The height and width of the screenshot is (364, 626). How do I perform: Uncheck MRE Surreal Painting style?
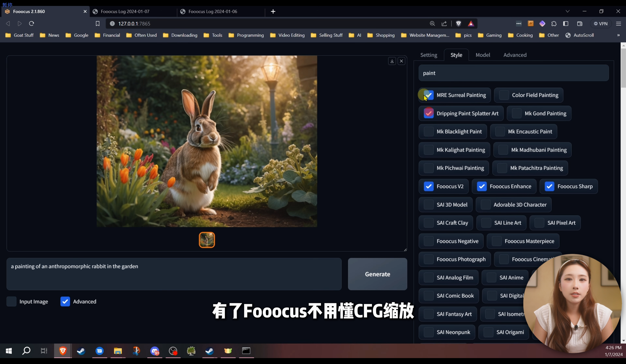click(428, 95)
